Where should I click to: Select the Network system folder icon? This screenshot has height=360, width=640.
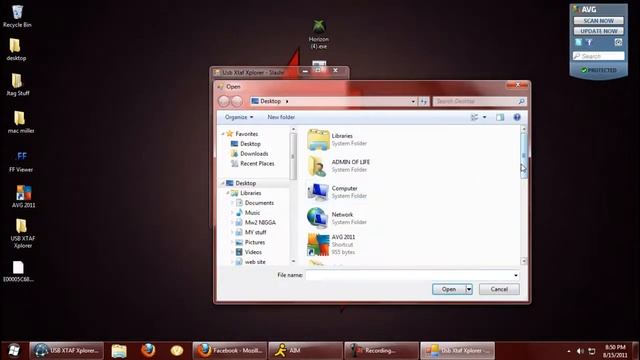point(318,218)
